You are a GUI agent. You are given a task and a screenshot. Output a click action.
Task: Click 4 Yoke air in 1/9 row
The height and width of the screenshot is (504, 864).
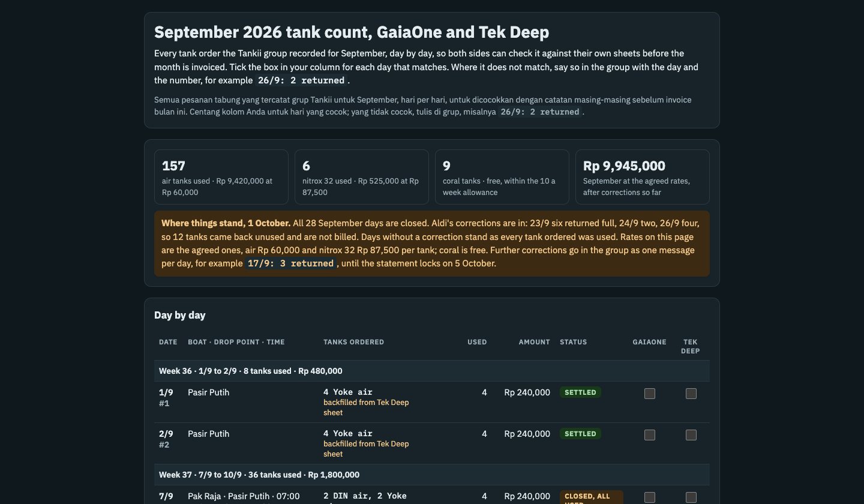pos(348,392)
